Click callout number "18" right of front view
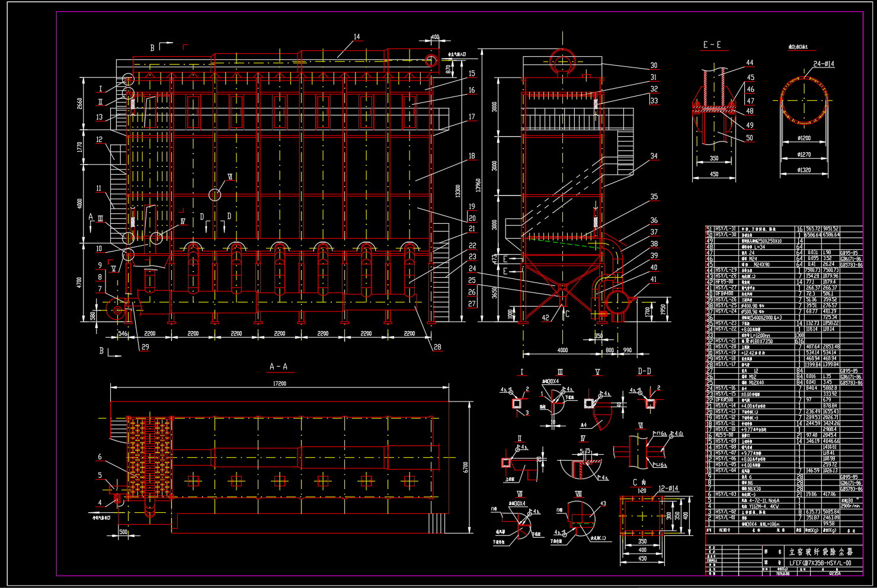Screen dimensions: 877x588 [x=472, y=156]
